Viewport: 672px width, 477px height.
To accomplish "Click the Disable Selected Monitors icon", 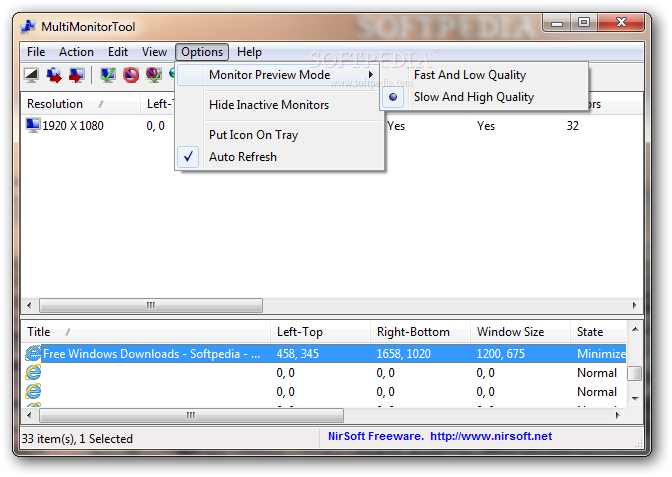I will click(131, 75).
